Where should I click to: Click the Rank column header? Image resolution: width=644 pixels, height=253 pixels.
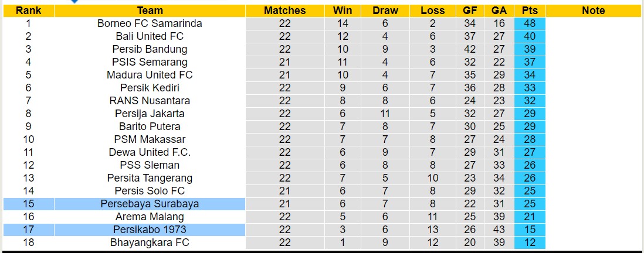[x=28, y=11]
